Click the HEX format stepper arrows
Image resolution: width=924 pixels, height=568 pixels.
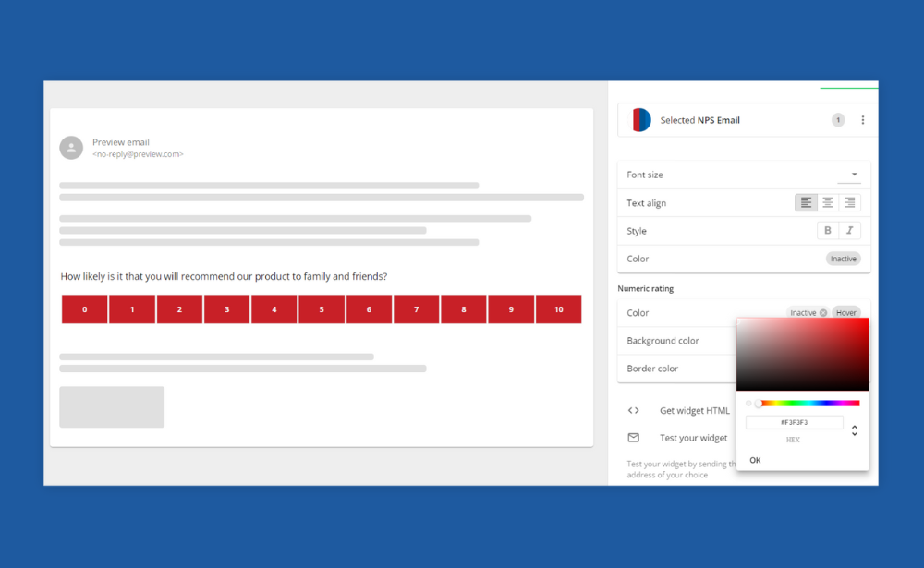[x=854, y=429]
